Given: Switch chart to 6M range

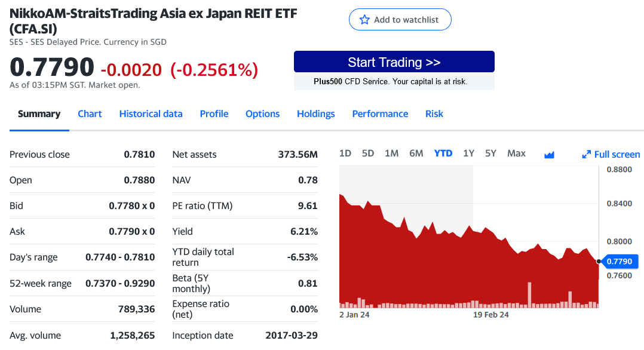Looking at the screenshot, I should [x=416, y=153].
